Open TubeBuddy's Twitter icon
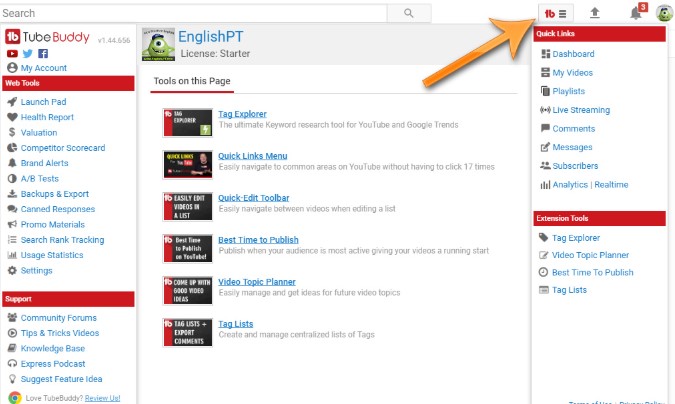Image resolution: width=675 pixels, height=404 pixels. [x=27, y=53]
